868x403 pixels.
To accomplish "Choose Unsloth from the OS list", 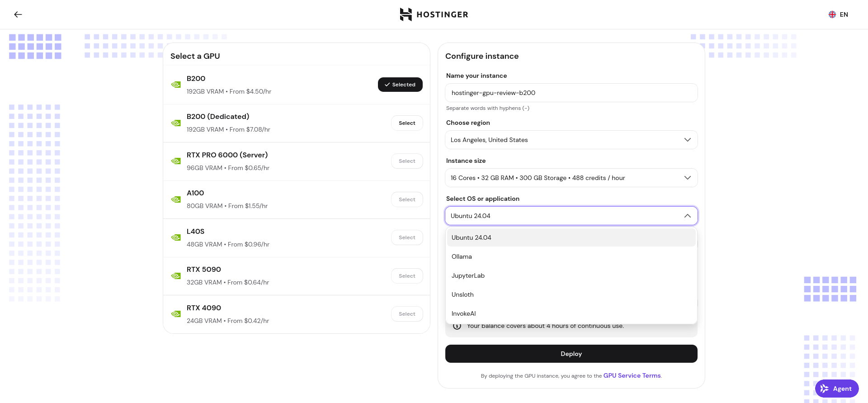I will pos(571,294).
